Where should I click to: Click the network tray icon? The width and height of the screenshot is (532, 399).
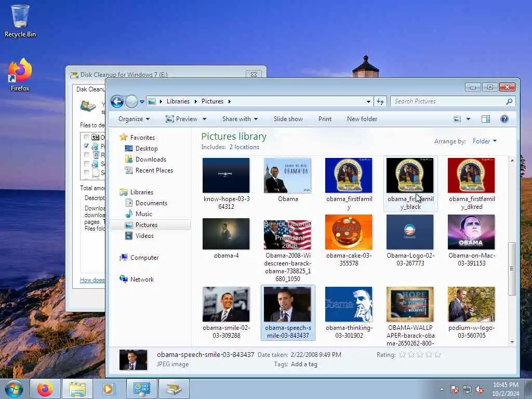point(467,389)
